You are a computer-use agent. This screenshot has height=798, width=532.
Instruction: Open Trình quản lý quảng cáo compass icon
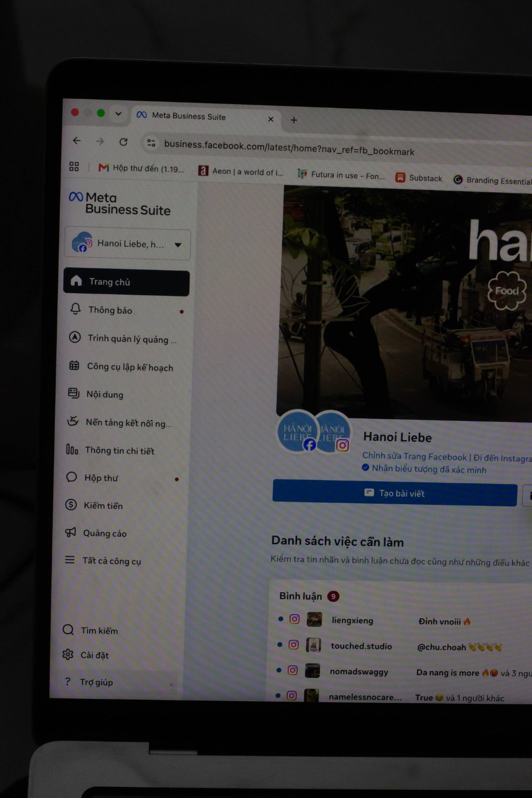coord(75,337)
